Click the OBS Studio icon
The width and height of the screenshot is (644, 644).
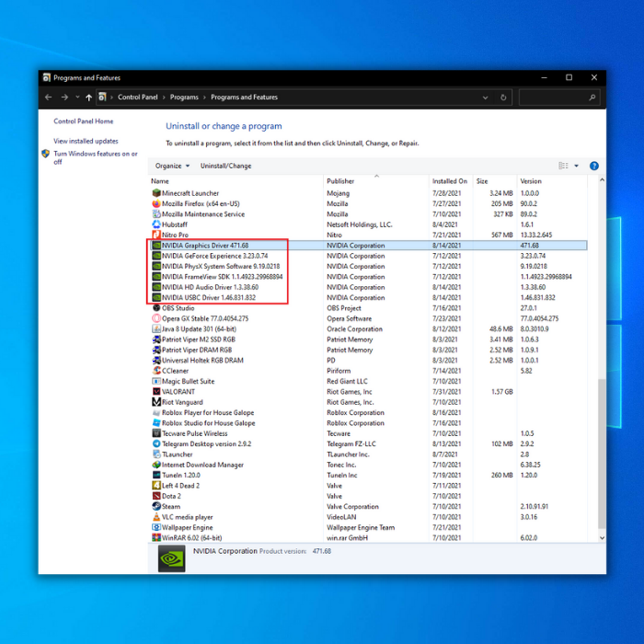pos(156,308)
